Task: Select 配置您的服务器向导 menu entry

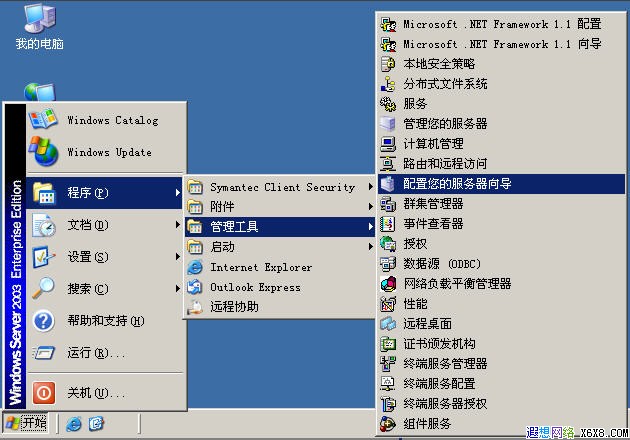Action: coord(501,184)
